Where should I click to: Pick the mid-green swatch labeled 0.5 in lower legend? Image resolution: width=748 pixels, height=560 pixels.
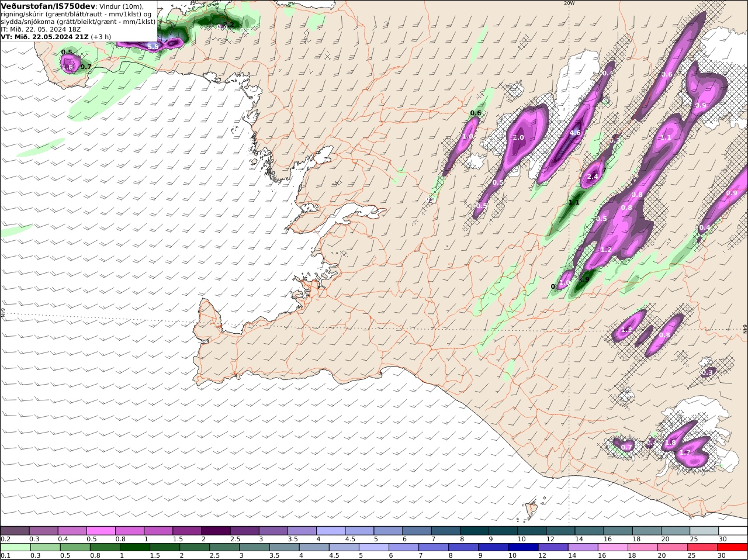[75, 547]
